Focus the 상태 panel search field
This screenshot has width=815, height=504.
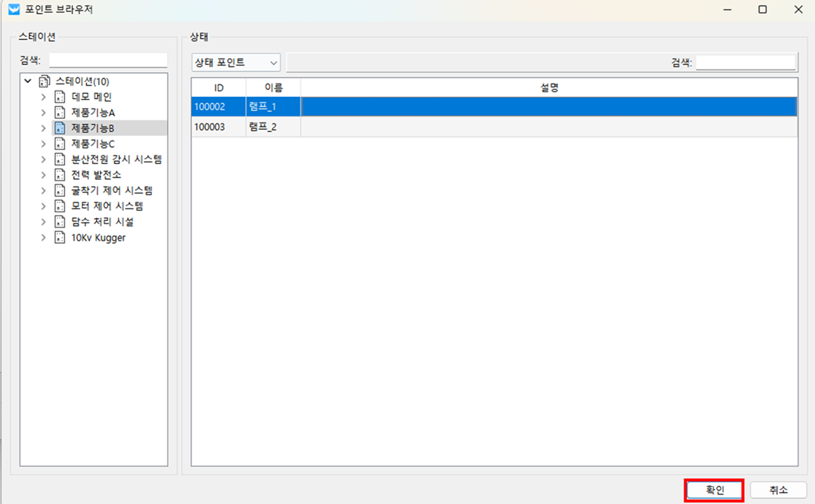[x=745, y=63]
